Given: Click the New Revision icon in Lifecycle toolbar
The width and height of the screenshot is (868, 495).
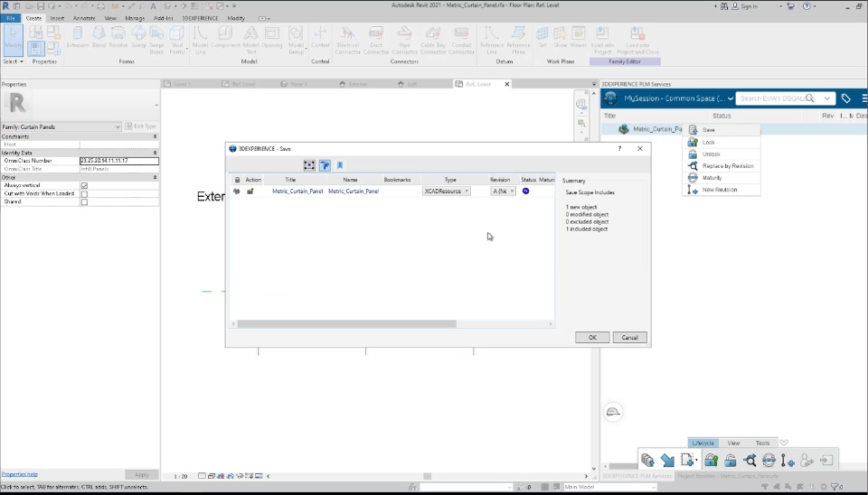Looking at the screenshot, I should tap(788, 460).
